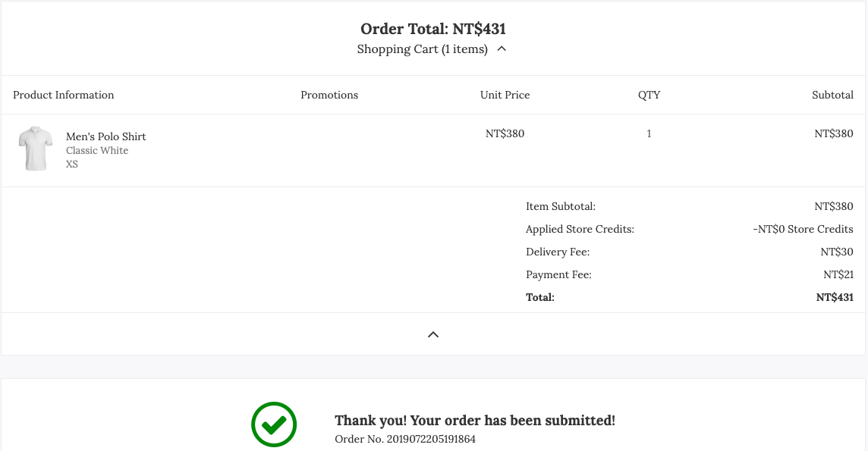This screenshot has height=451, width=868.
Task: Select the order number 2019072205191864
Action: click(x=431, y=439)
